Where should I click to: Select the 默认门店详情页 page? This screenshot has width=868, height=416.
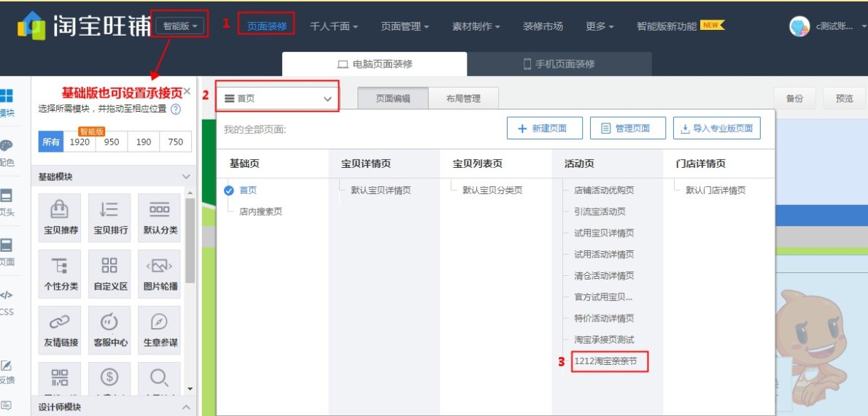pyautogui.click(x=716, y=190)
